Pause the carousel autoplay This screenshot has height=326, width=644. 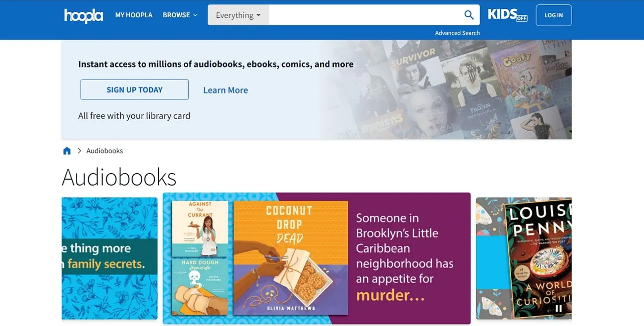(x=558, y=308)
